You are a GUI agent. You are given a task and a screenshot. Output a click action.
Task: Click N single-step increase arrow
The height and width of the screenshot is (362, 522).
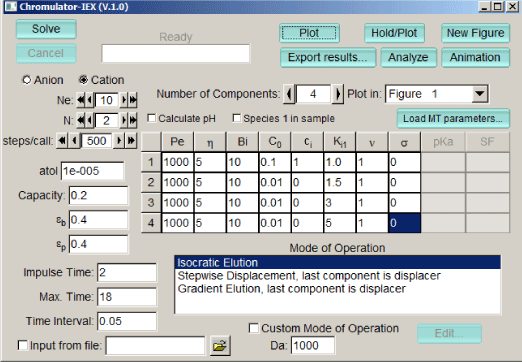tap(124, 120)
